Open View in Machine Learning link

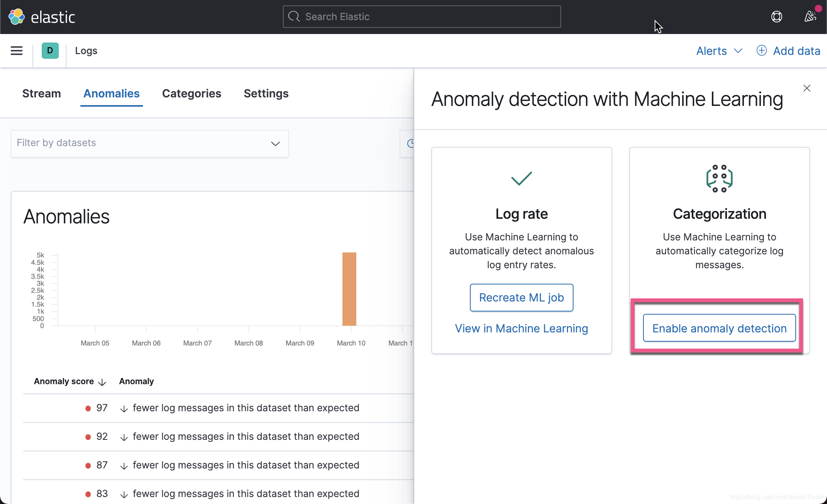[521, 328]
